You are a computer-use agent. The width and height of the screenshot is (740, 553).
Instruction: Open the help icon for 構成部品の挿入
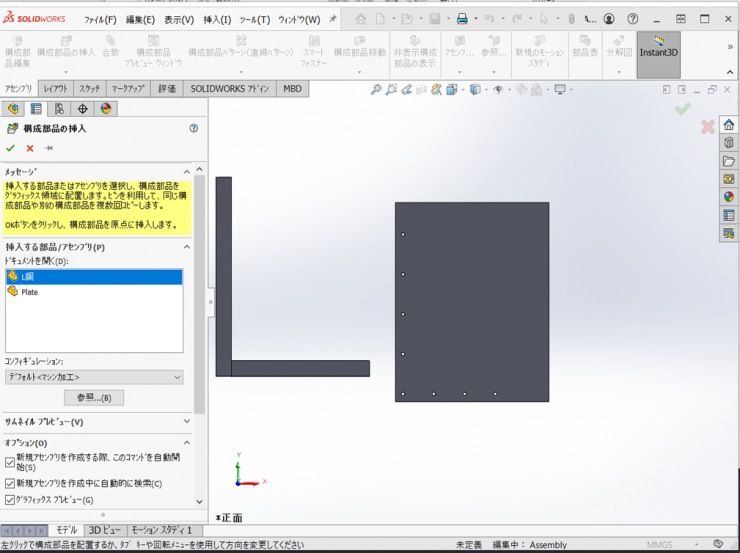pos(193,128)
